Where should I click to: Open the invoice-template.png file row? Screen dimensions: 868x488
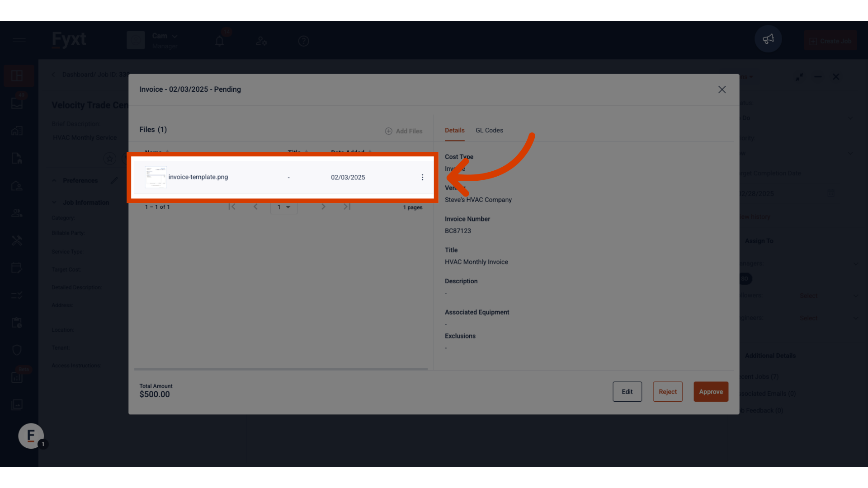click(x=283, y=177)
